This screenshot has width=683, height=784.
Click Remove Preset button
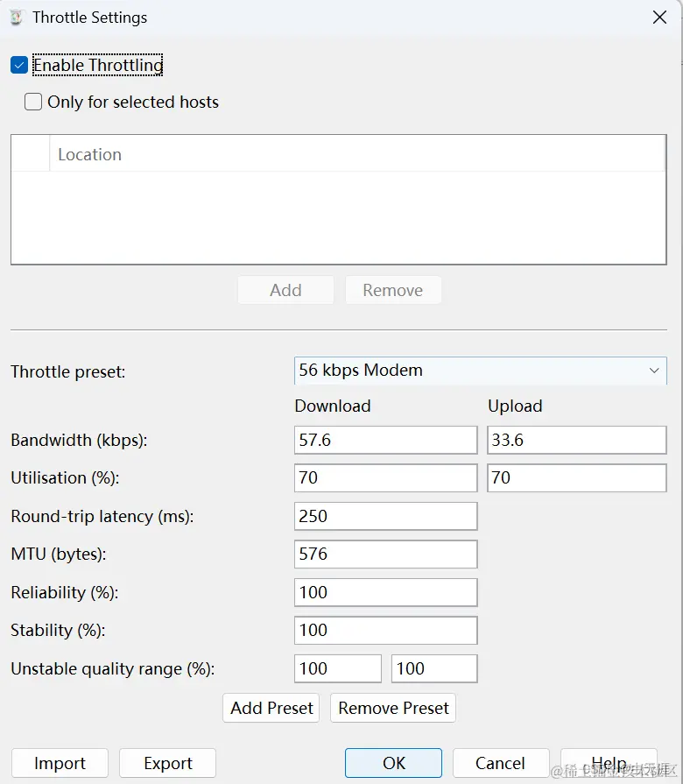pos(393,708)
